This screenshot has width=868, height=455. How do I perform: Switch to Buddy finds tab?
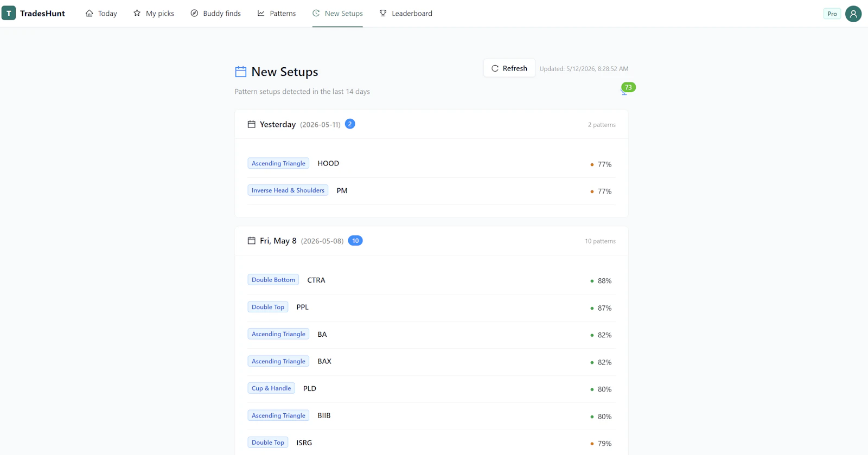(215, 14)
